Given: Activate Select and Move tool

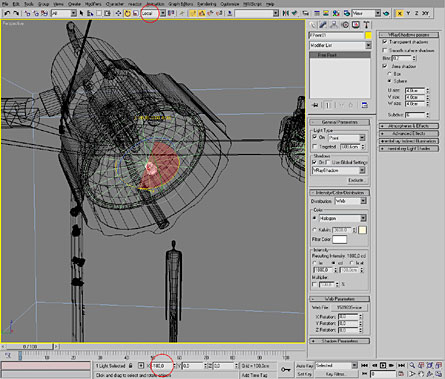Looking at the screenshot, I should [118, 13].
